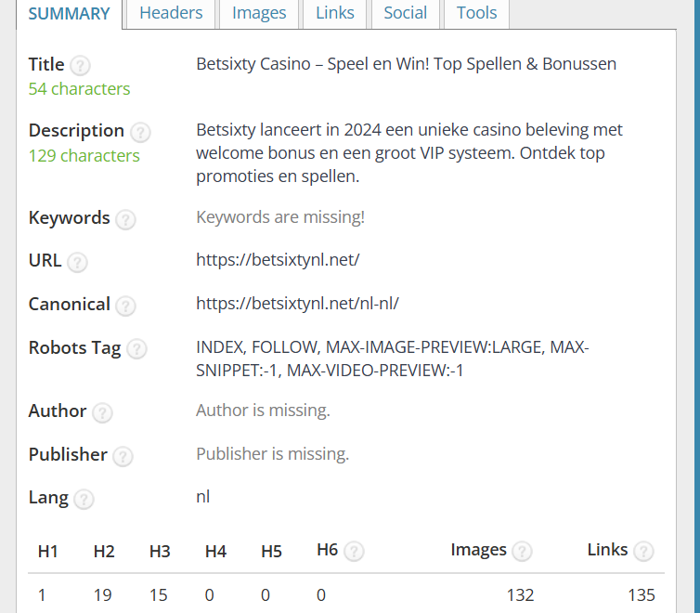Go to the Social tab
The width and height of the screenshot is (700, 613).
click(406, 13)
